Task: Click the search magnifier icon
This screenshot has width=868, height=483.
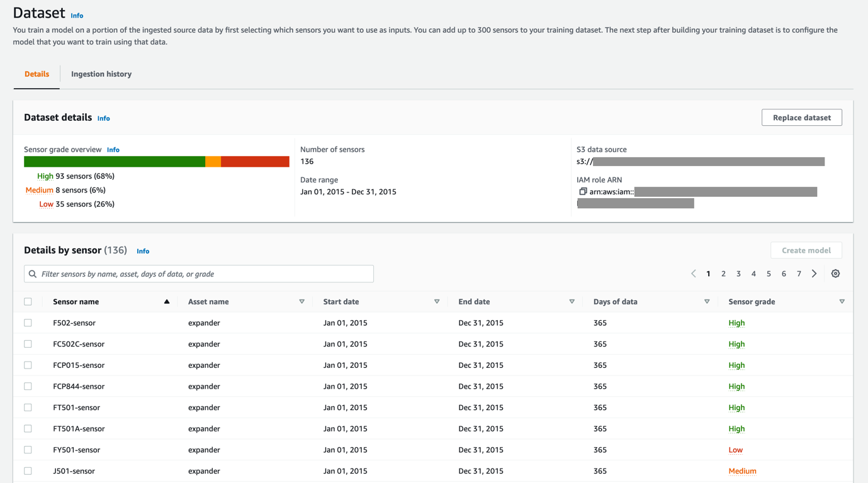Action: (33, 274)
